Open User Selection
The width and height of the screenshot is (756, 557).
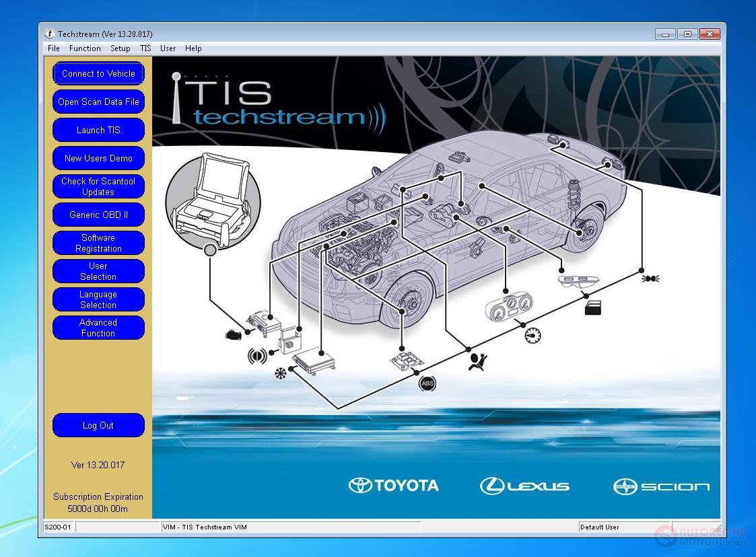[x=98, y=271]
